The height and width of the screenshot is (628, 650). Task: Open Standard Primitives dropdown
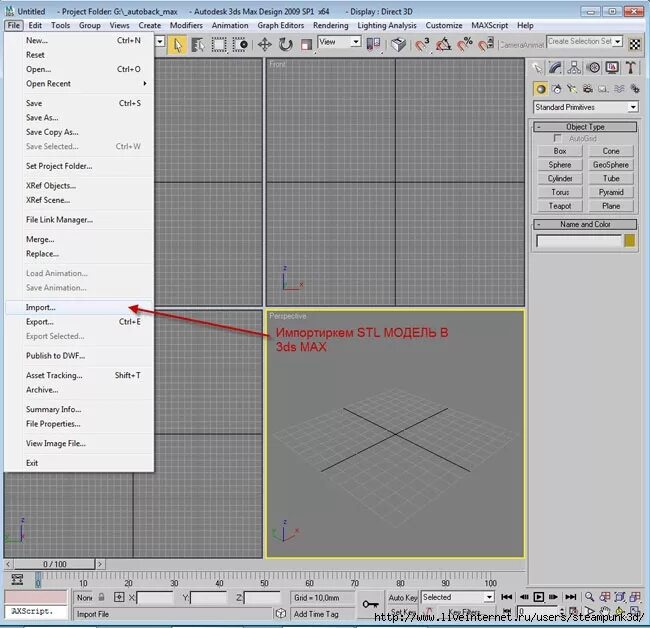[x=585, y=107]
